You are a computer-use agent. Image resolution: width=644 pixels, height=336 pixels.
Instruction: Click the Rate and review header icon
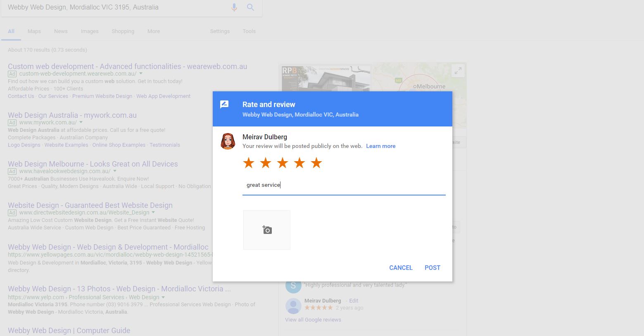[224, 105]
